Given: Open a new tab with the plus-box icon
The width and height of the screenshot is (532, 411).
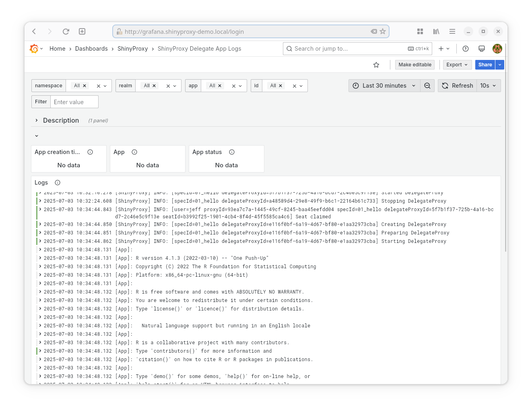Looking at the screenshot, I should pos(82,31).
